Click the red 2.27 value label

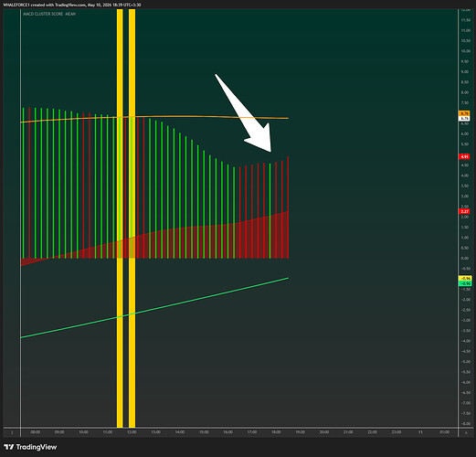pyautogui.click(x=464, y=211)
